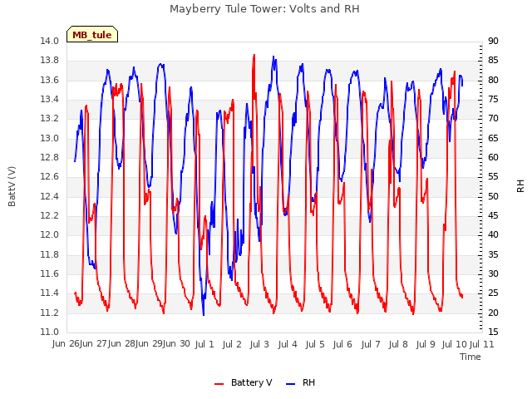The width and height of the screenshot is (532, 399).
Task: Click the 'Jul 5' date label
Action: pos(315,344)
